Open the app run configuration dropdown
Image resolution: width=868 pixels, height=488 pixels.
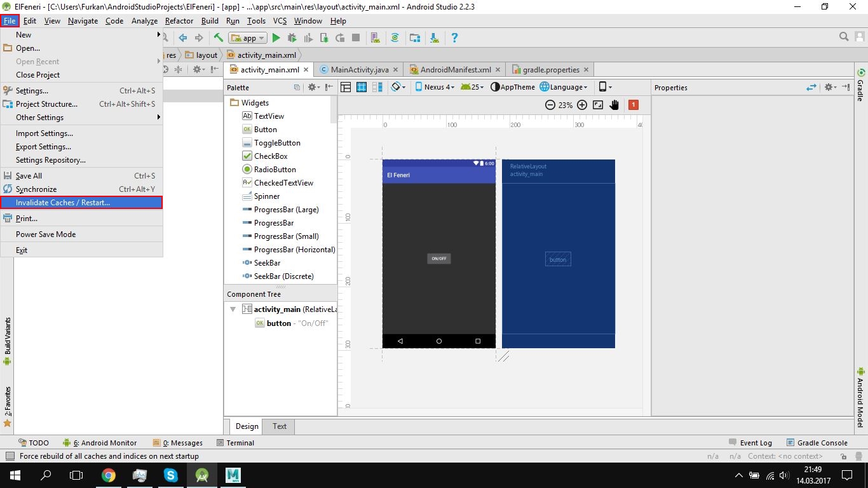coord(248,37)
